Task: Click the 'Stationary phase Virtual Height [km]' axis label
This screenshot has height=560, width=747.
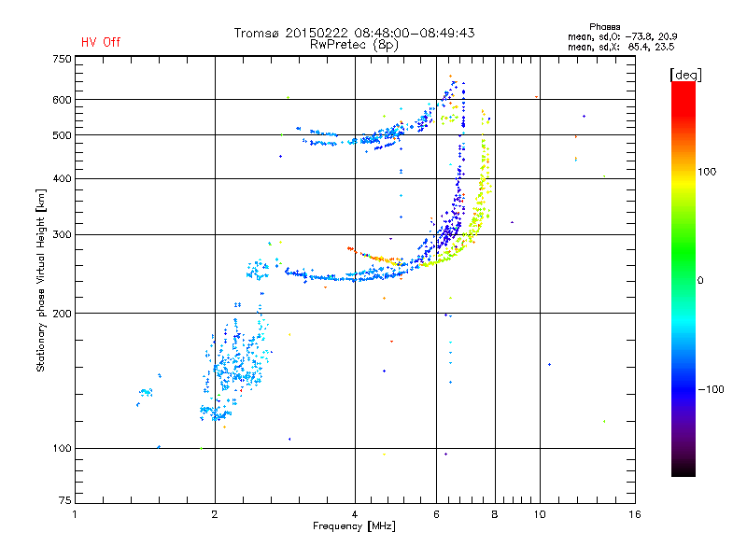Action: (x=41, y=280)
